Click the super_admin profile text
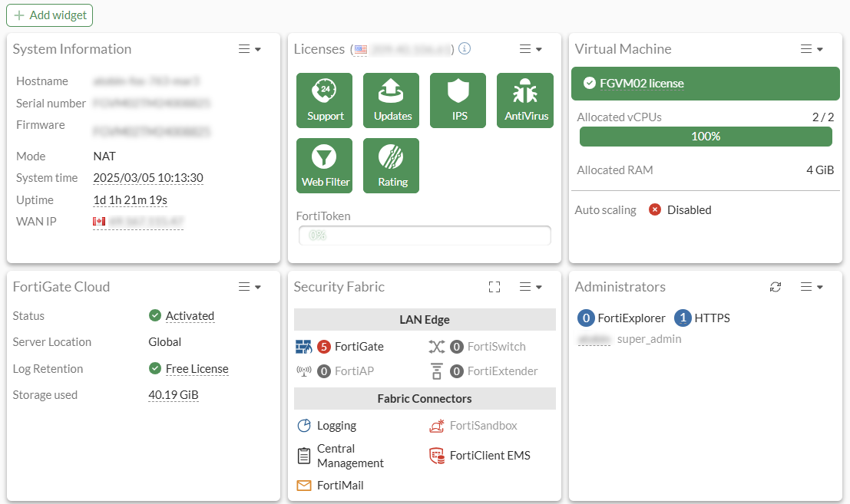850x504 pixels. (x=650, y=339)
